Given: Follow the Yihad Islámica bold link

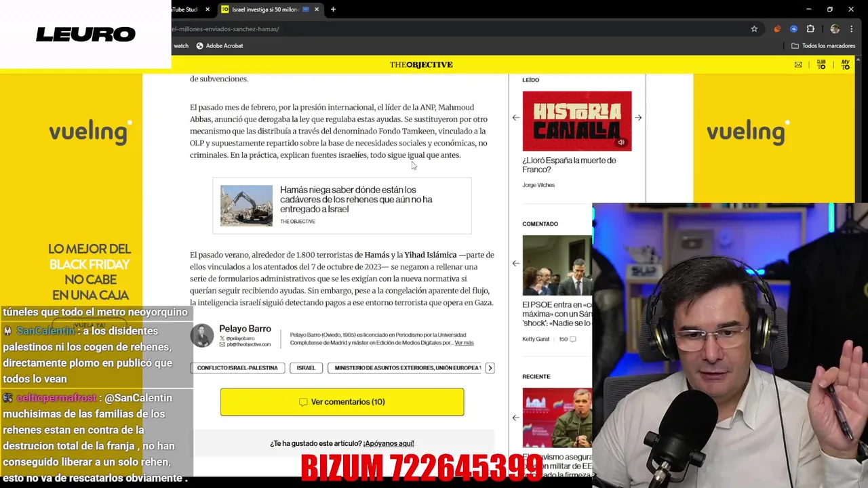Looking at the screenshot, I should (430, 255).
